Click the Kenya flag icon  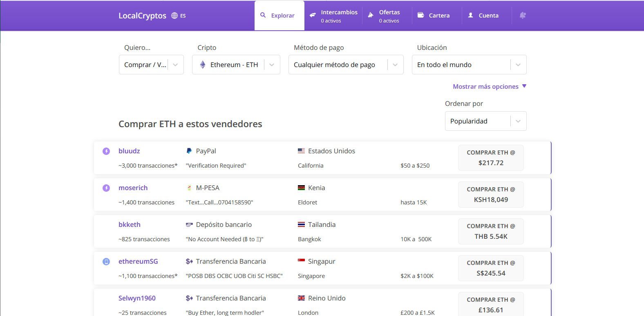pyautogui.click(x=302, y=188)
